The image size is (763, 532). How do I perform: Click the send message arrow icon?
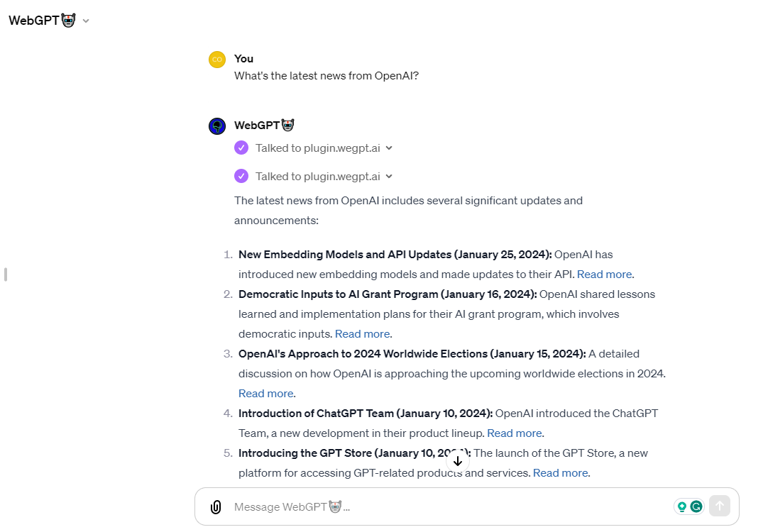(x=720, y=506)
